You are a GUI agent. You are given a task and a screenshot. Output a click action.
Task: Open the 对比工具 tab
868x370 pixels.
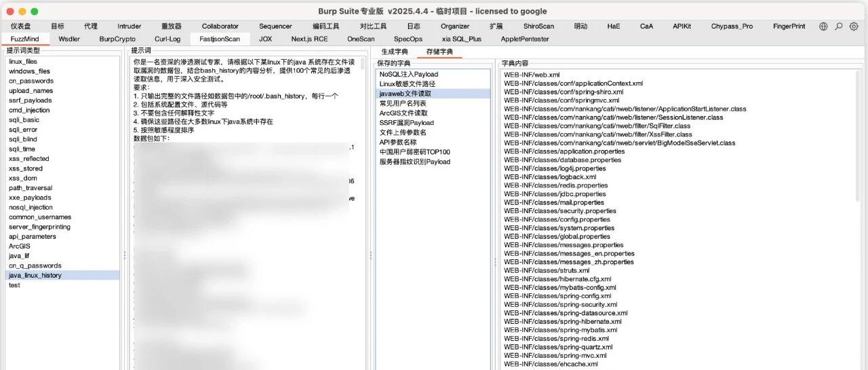[373, 26]
